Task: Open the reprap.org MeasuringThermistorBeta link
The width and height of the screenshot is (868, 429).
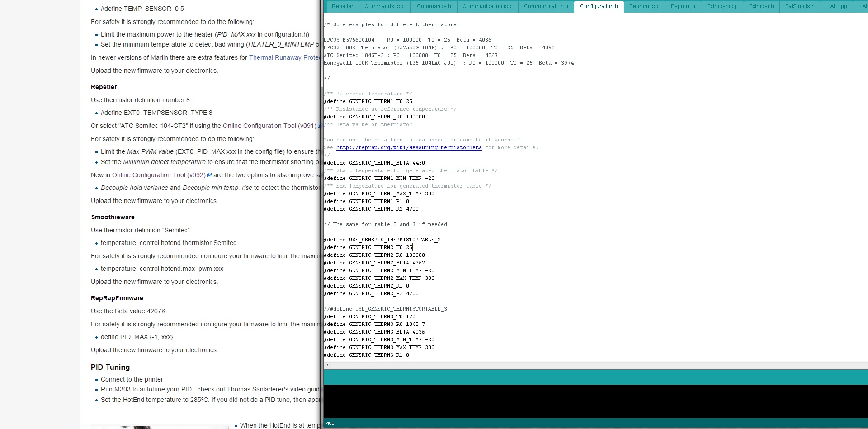Action: 409,148
